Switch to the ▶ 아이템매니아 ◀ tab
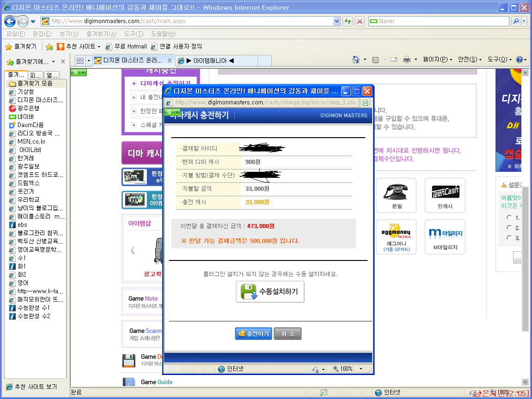Screen dimensions: 532x399 click(217, 61)
